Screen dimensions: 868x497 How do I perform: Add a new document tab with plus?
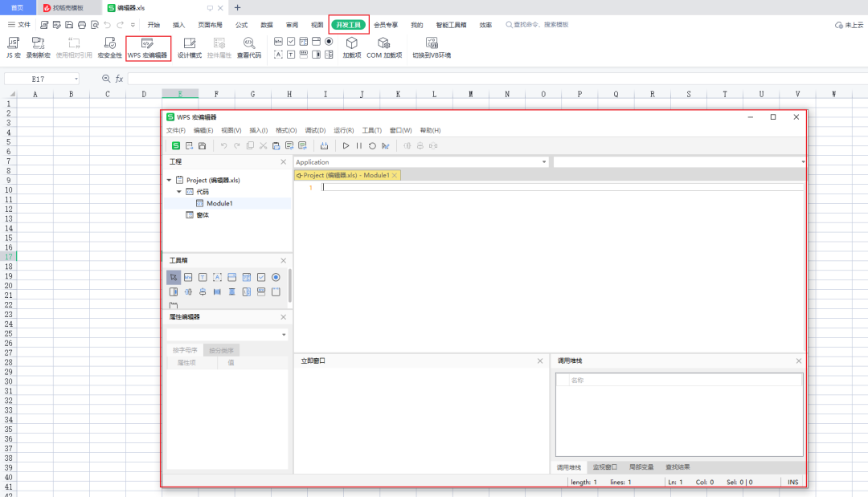[237, 8]
